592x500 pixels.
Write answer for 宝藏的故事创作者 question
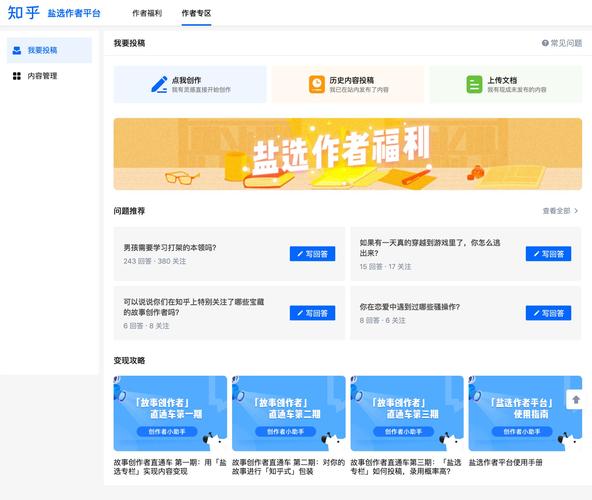coord(312,313)
